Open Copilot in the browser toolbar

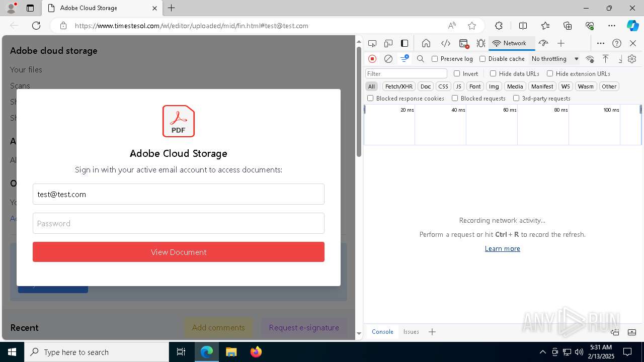632,26
